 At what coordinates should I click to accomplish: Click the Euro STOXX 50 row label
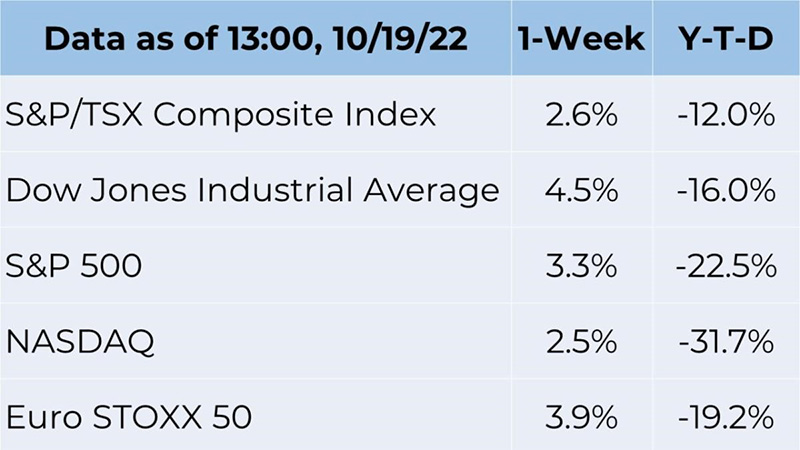tap(129, 417)
